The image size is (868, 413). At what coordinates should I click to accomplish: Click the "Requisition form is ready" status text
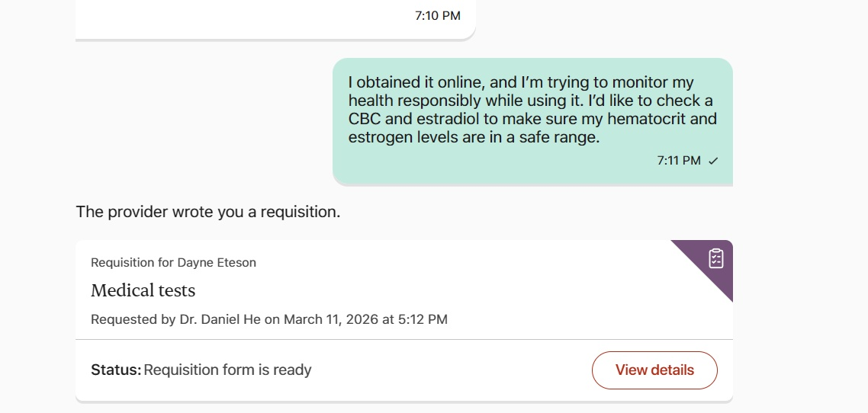tap(227, 370)
